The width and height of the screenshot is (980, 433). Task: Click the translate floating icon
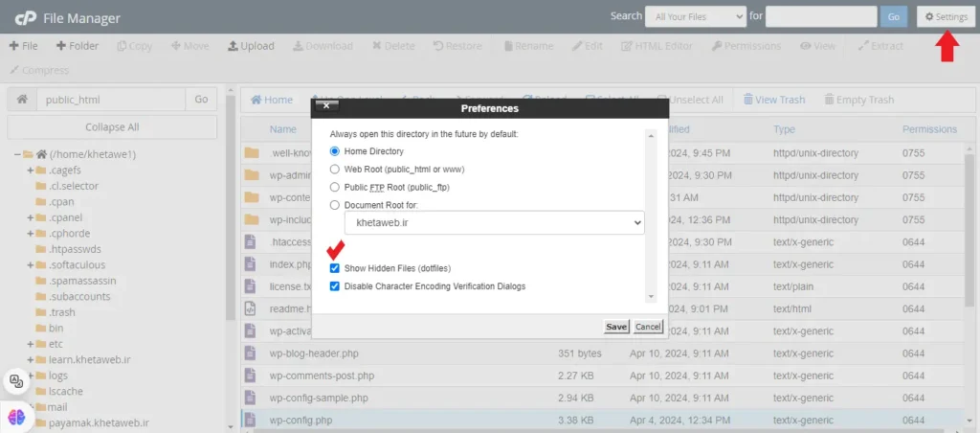point(17,381)
